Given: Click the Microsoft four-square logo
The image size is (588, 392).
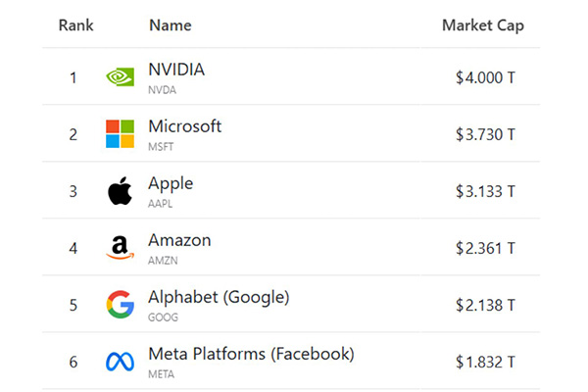Looking at the screenshot, I should click(x=120, y=134).
